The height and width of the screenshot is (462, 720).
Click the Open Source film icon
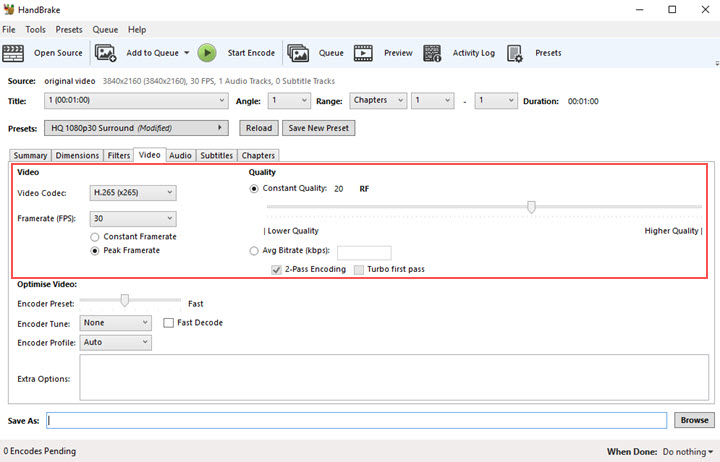14,53
